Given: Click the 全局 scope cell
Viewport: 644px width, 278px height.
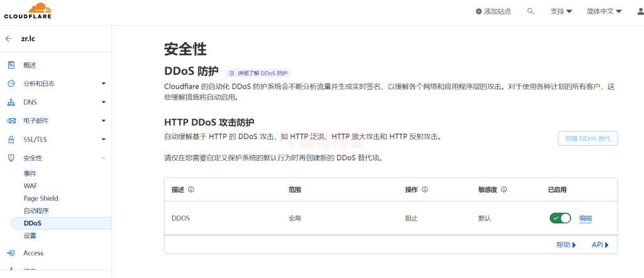Looking at the screenshot, I should pyautogui.click(x=295, y=218).
